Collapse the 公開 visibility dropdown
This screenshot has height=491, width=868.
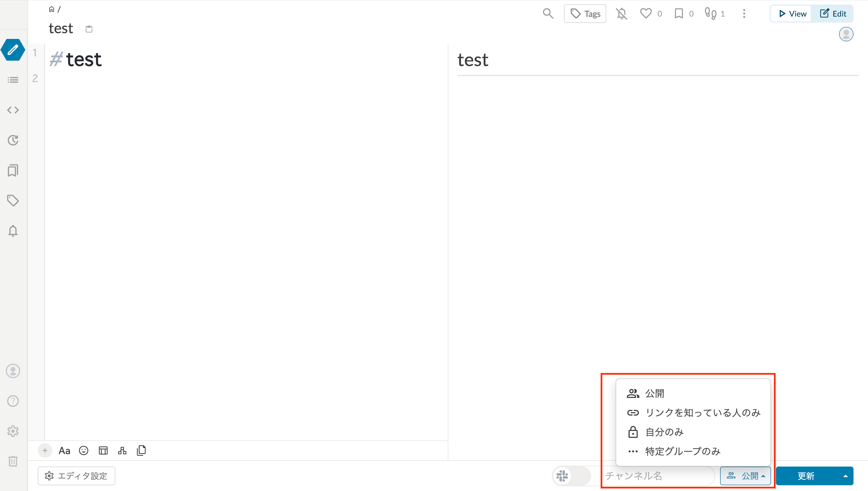745,476
